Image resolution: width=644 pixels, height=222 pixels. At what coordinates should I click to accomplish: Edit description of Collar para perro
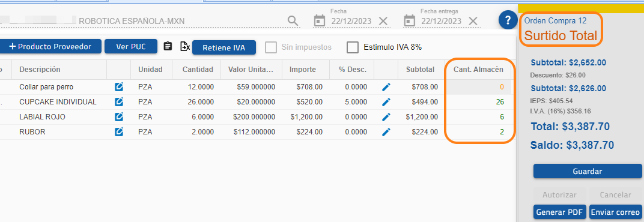[x=119, y=87]
